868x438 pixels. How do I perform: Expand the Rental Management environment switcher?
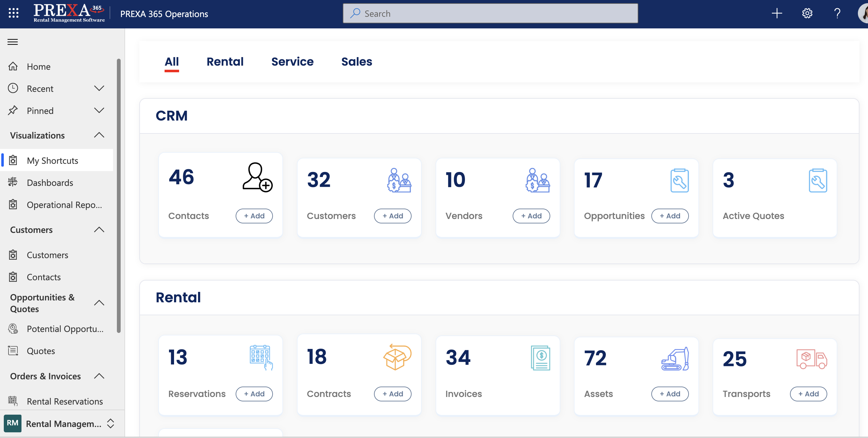[x=110, y=423]
